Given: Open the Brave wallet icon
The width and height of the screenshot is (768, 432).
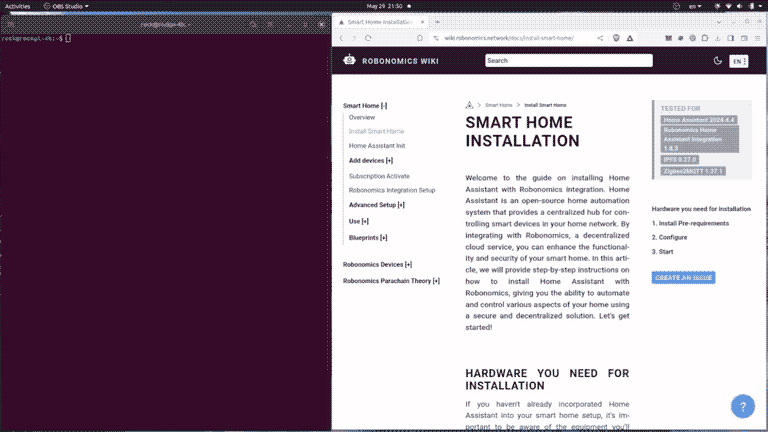Looking at the screenshot, I should (744, 38).
